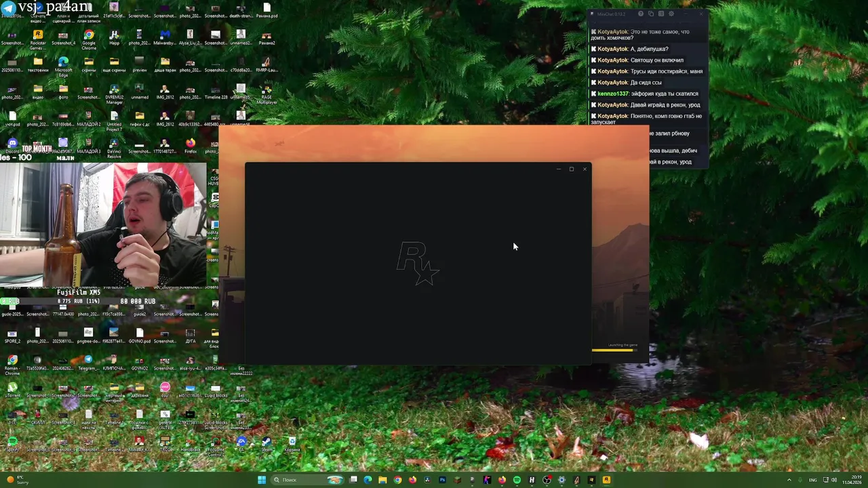
Task: Open Рамана.psd file on desktop
Action: [267, 11]
